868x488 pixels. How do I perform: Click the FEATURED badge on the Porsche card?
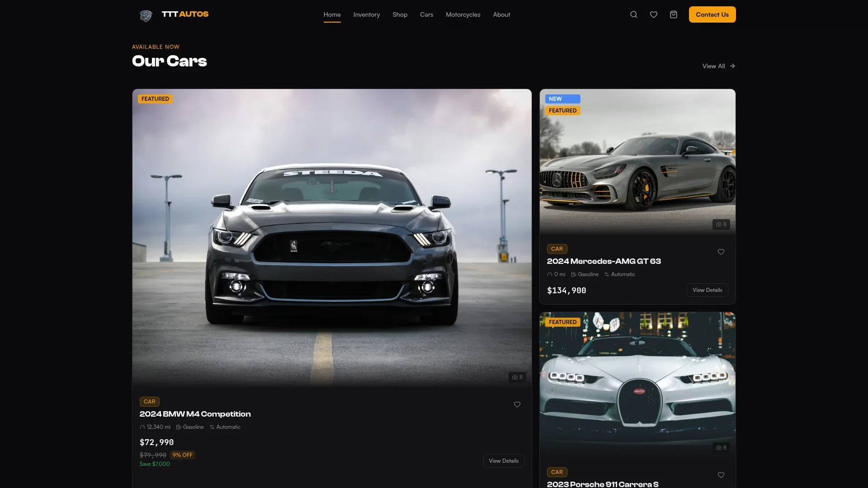click(x=562, y=322)
